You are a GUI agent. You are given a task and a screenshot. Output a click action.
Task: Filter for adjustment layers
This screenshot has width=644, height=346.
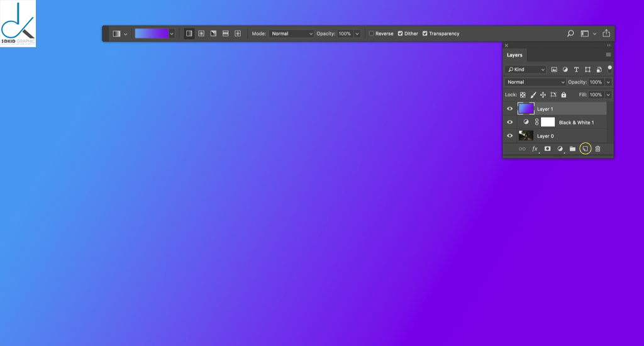565,70
